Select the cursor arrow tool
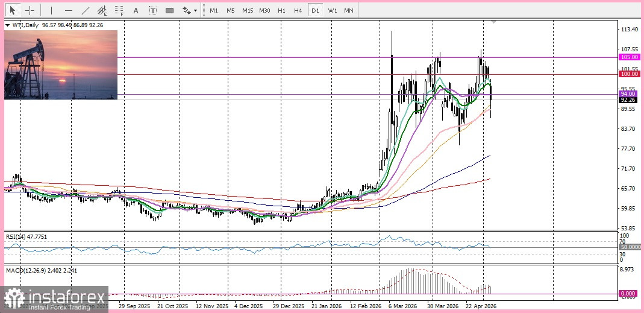 coord(13,10)
